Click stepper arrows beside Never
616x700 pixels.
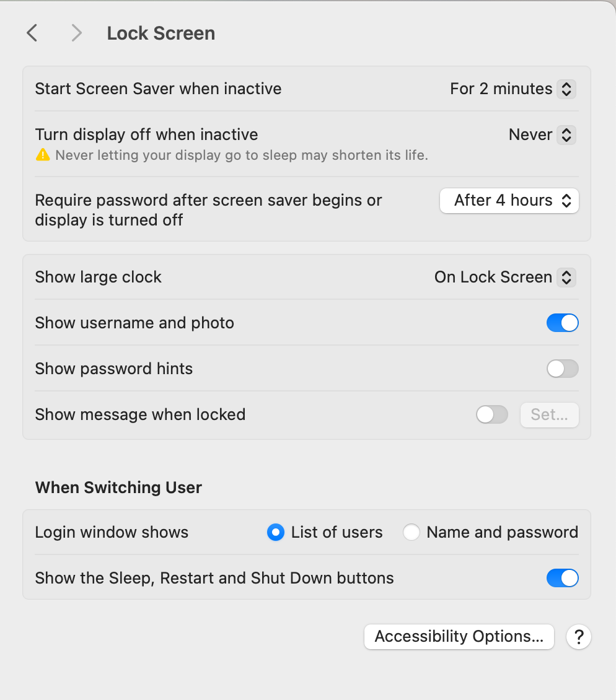566,135
